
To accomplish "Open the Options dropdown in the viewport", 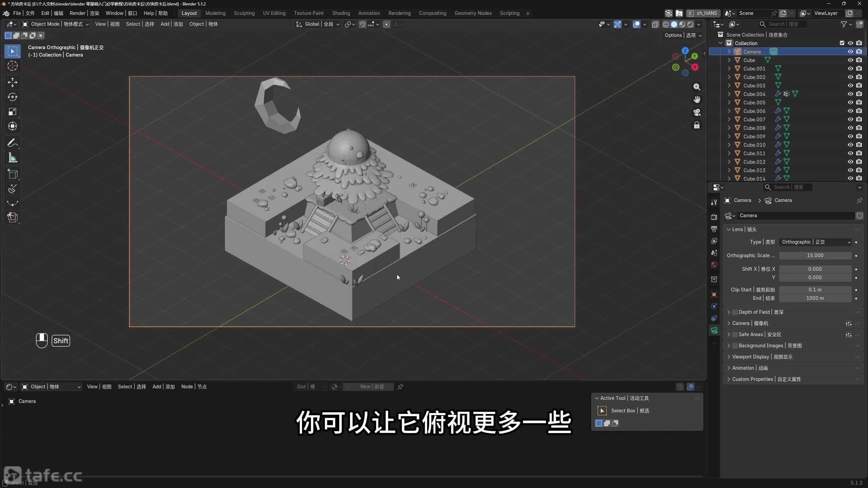I will click(x=683, y=35).
